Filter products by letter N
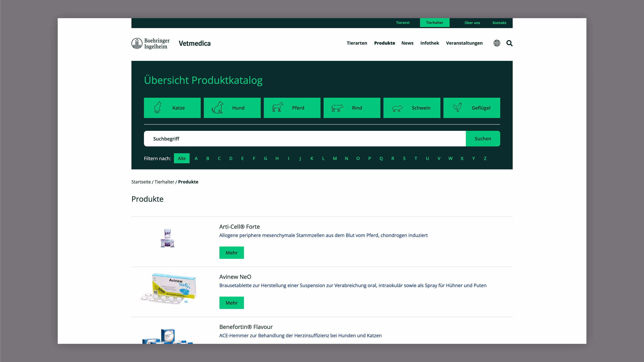This screenshot has width=644, height=362. [346, 158]
